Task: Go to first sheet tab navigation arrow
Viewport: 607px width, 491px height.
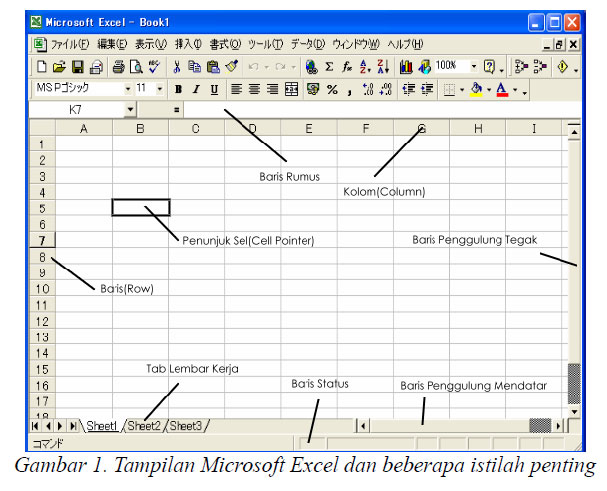Action: point(35,426)
